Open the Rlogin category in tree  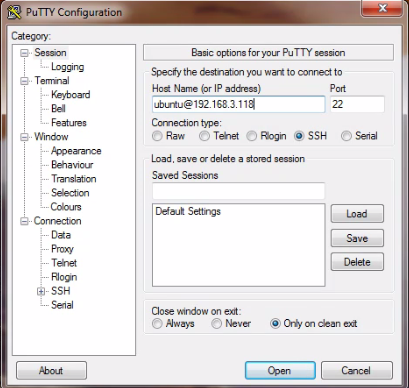(x=64, y=277)
